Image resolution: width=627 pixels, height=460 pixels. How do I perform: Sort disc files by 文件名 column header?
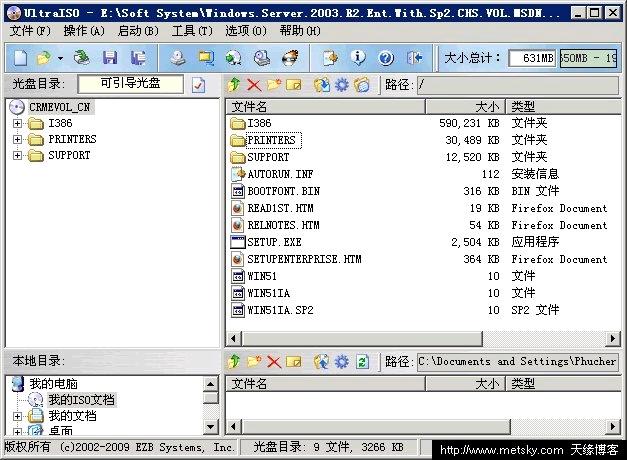(325, 106)
